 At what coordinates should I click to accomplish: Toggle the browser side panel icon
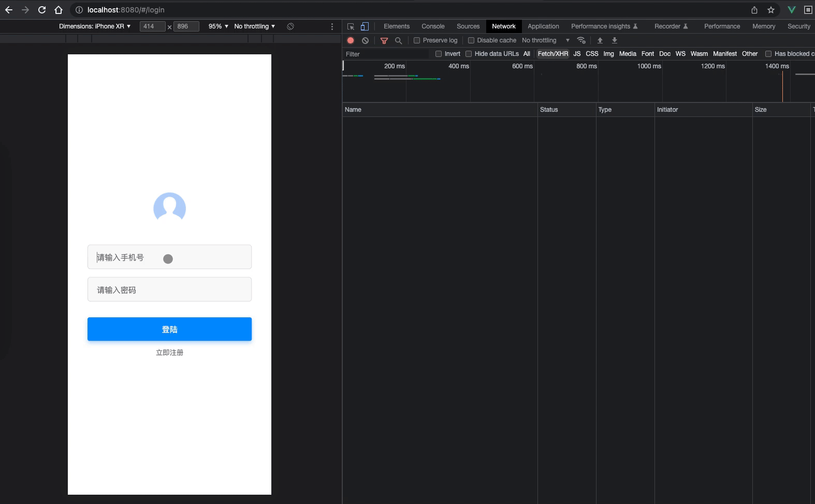click(x=808, y=10)
